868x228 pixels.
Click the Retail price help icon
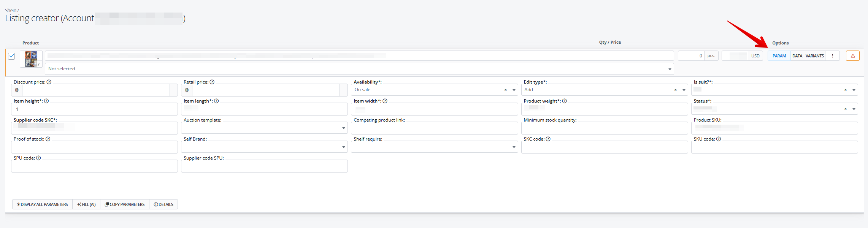212,82
